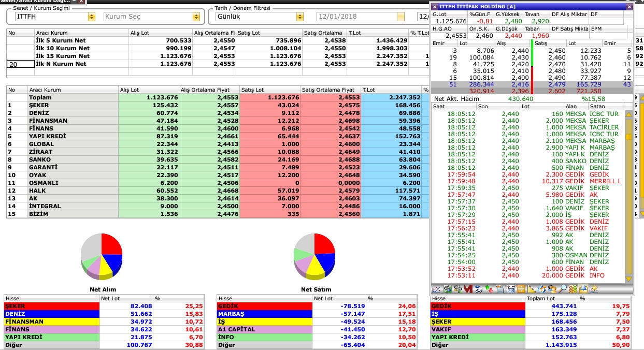Click the Alan column header

(x=577, y=106)
